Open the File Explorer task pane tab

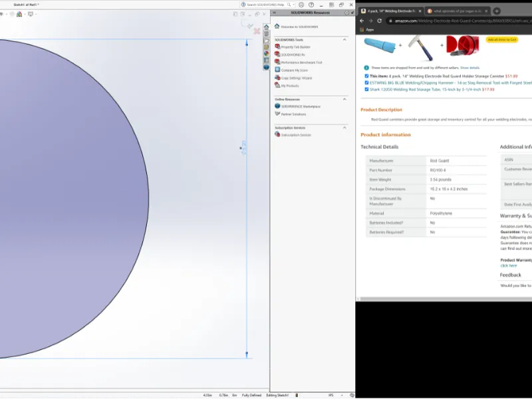267,41
